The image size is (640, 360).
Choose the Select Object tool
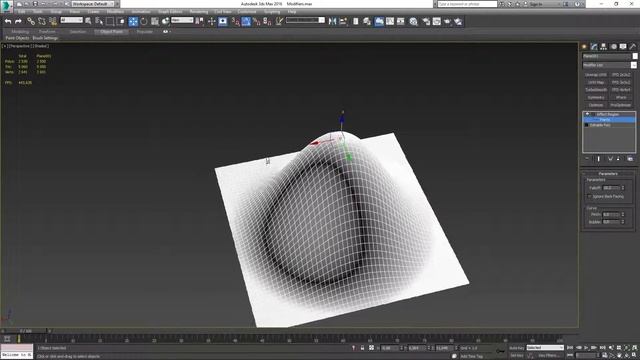pyautogui.click(x=88, y=21)
